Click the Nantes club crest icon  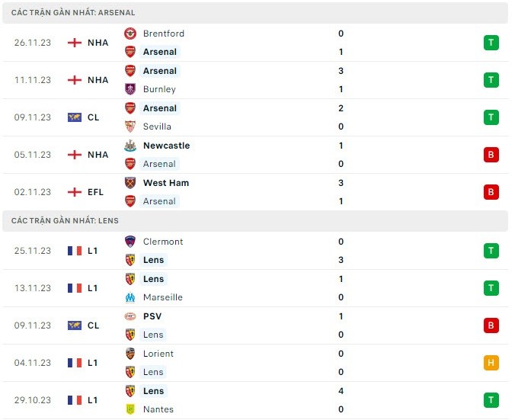pyautogui.click(x=130, y=409)
